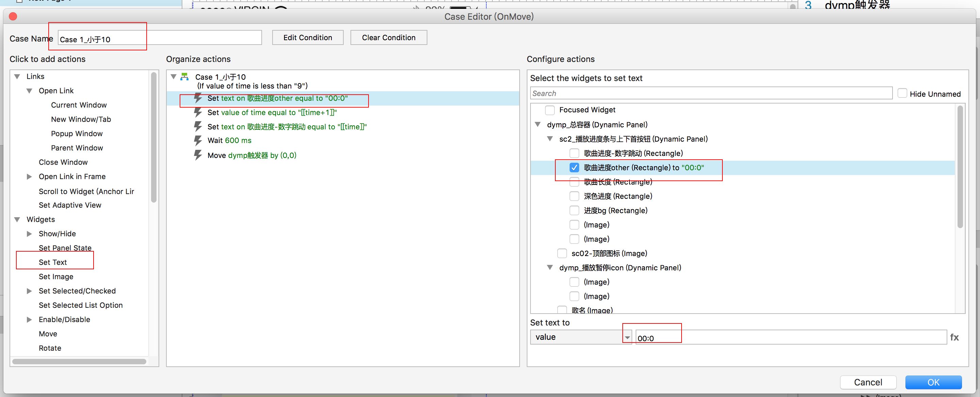This screenshot has width=980, height=397.
Task: Click the case tree icon beside Case 1_小于10
Action: (x=184, y=77)
